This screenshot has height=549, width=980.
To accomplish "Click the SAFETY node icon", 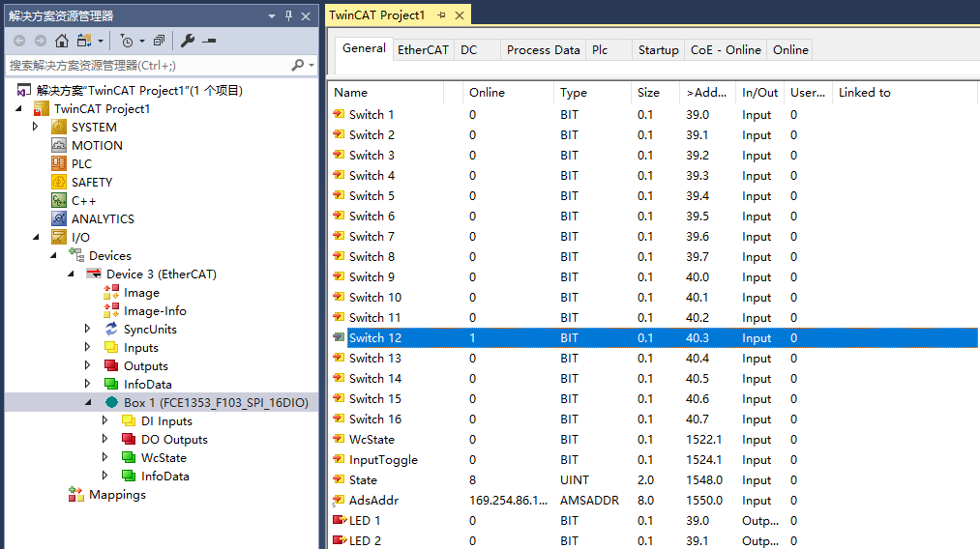I will 59,182.
